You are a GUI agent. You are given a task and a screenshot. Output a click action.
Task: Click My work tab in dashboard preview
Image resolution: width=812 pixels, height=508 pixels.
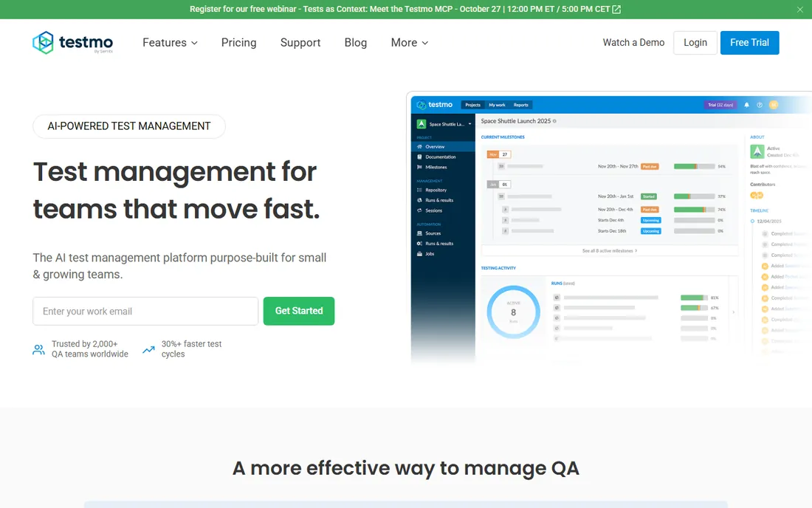tap(497, 105)
